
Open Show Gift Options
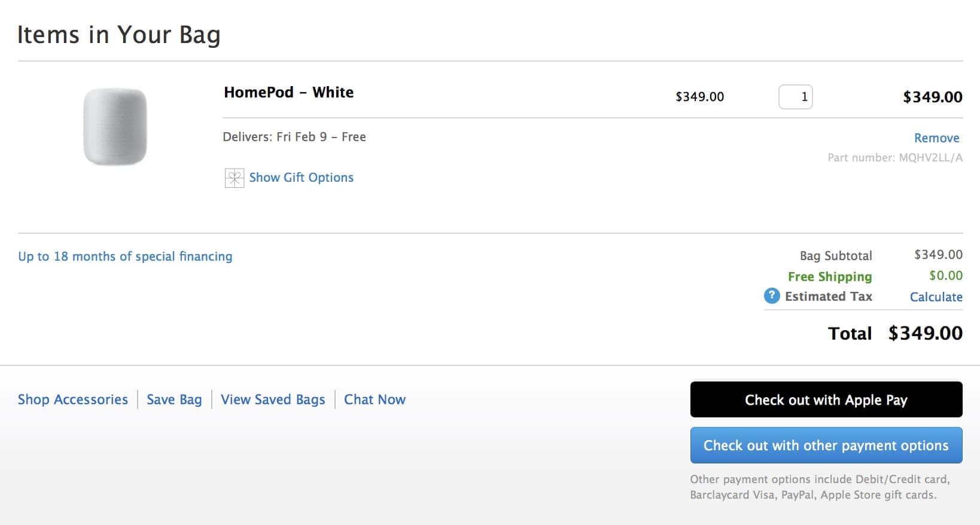click(301, 178)
